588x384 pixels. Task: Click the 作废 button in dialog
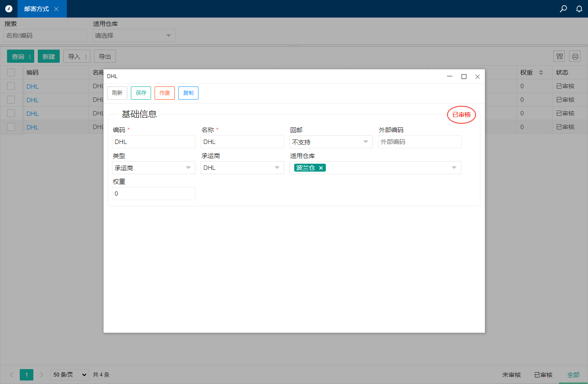tap(165, 93)
